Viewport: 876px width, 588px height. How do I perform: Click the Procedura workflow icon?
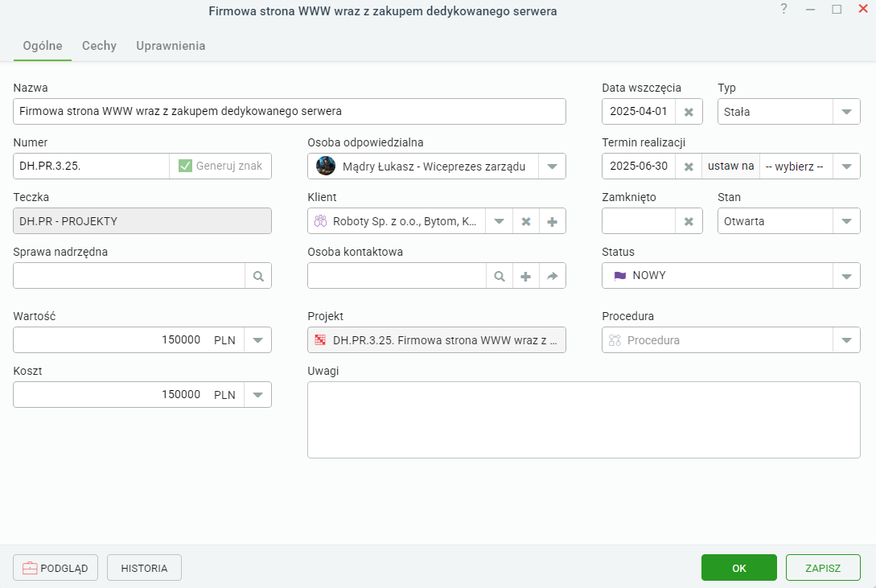click(615, 340)
